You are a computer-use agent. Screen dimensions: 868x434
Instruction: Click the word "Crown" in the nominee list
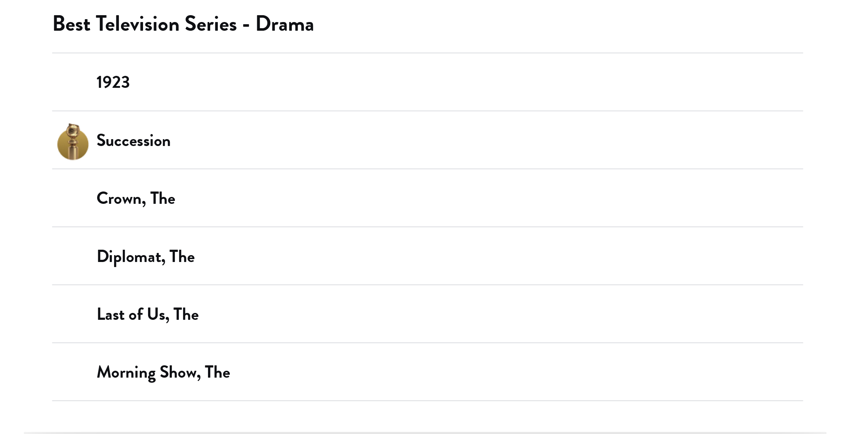[119, 198]
